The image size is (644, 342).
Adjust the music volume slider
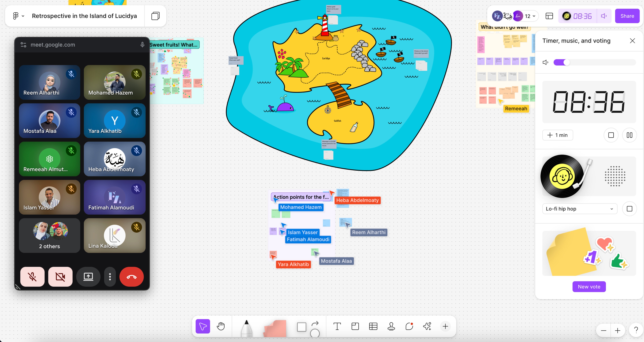[567, 62]
